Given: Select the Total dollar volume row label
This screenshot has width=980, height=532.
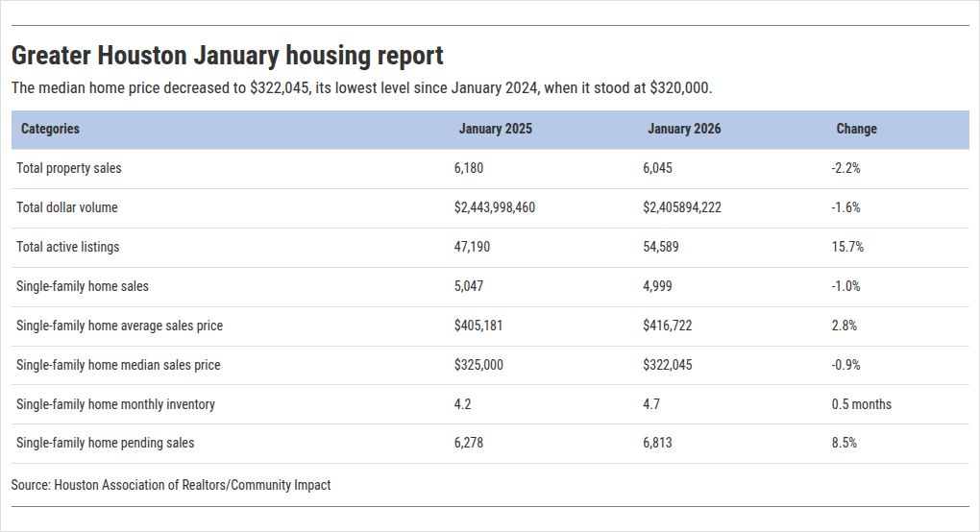Looking at the screenshot, I should pyautogui.click(x=67, y=207).
